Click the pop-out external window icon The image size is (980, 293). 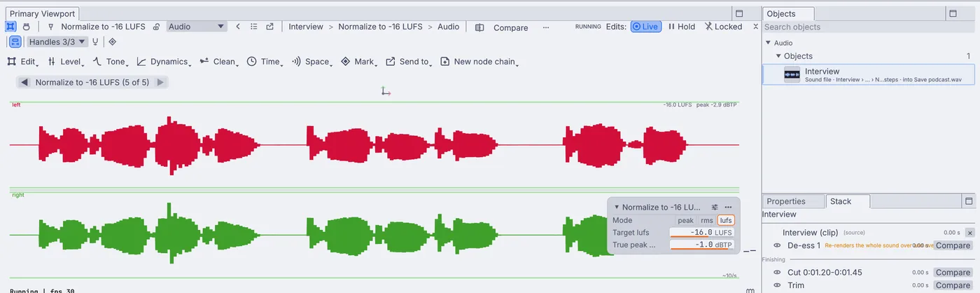tap(270, 27)
